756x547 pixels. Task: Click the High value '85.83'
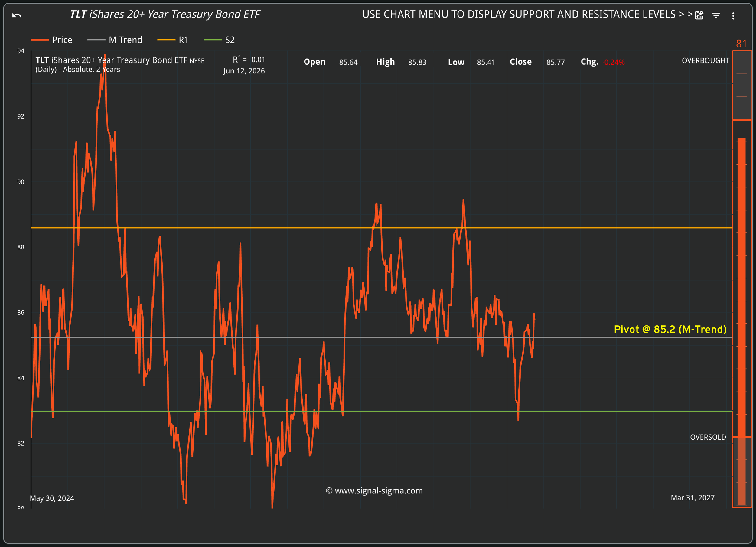[417, 62]
